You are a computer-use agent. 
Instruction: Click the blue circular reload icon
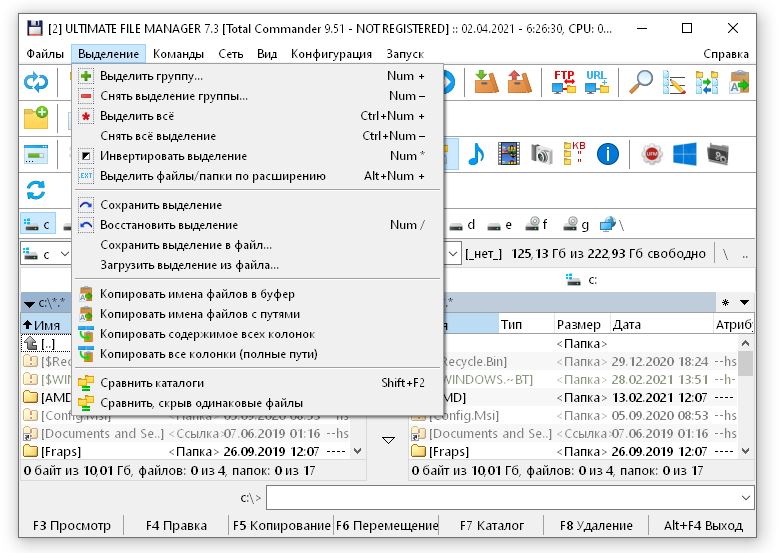pyautogui.click(x=36, y=190)
